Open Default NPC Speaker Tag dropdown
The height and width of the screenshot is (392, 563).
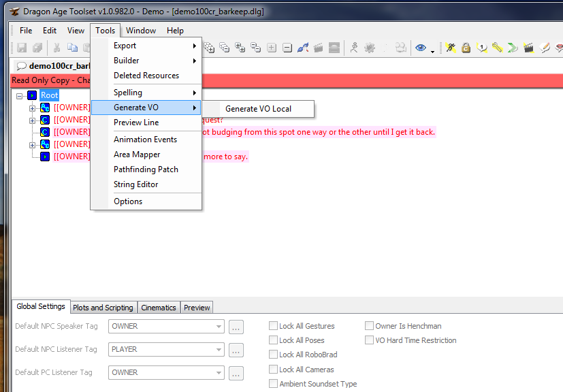[219, 327]
